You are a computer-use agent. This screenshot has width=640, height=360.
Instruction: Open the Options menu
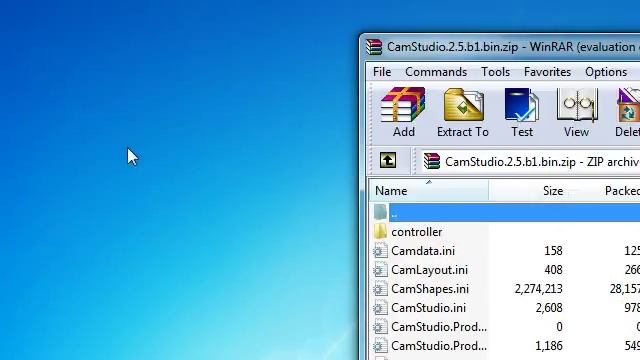click(606, 72)
